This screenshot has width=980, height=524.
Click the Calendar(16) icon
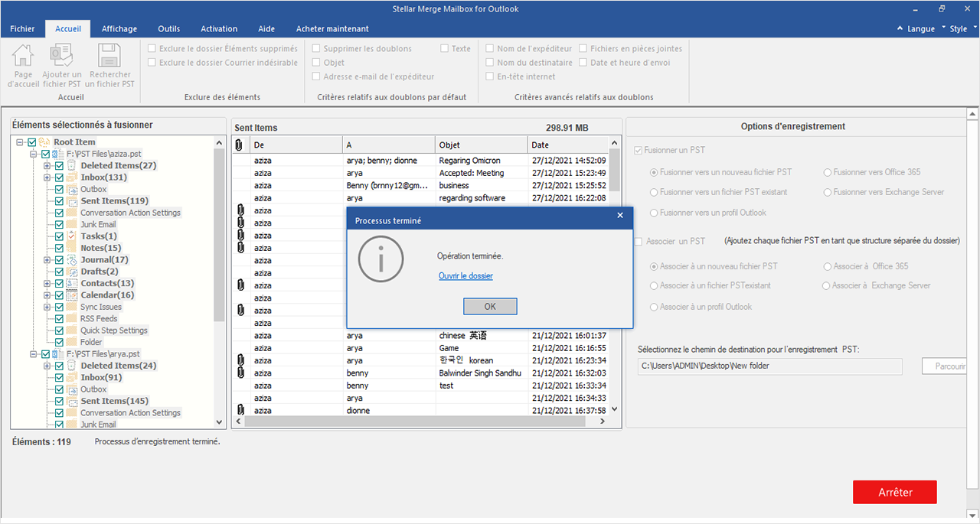coord(72,295)
